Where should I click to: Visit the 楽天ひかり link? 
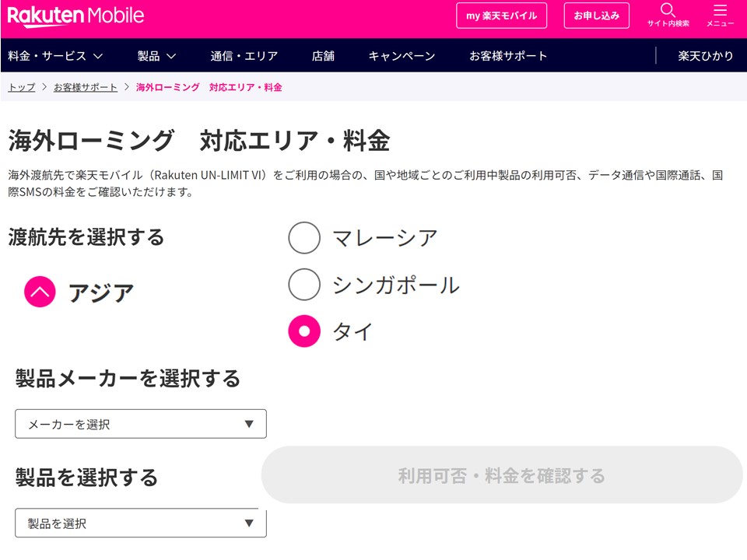tap(706, 56)
